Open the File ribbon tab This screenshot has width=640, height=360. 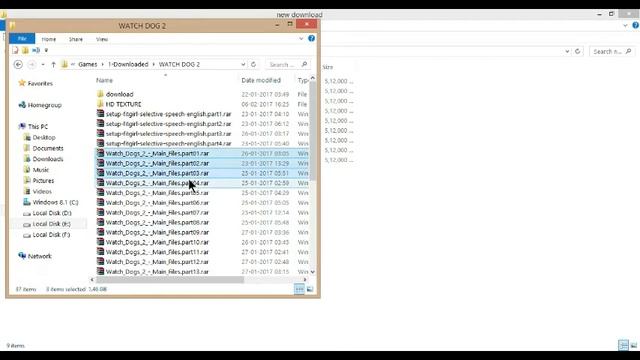22,39
